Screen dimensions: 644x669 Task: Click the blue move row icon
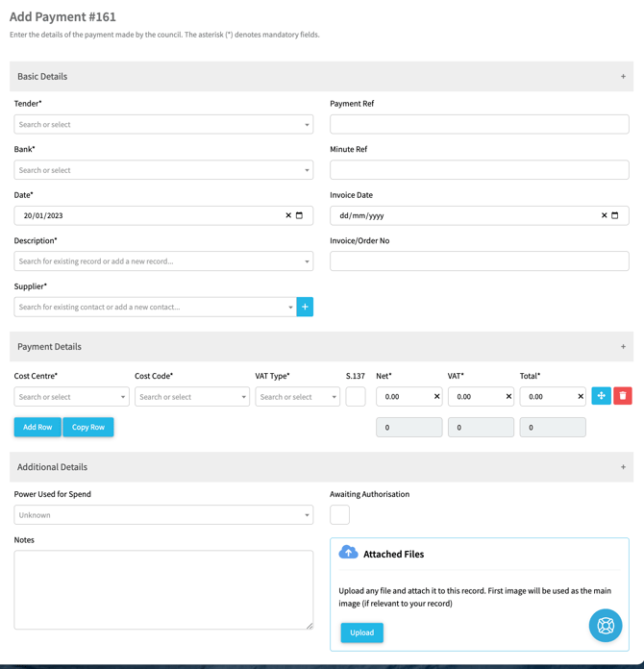coord(601,396)
